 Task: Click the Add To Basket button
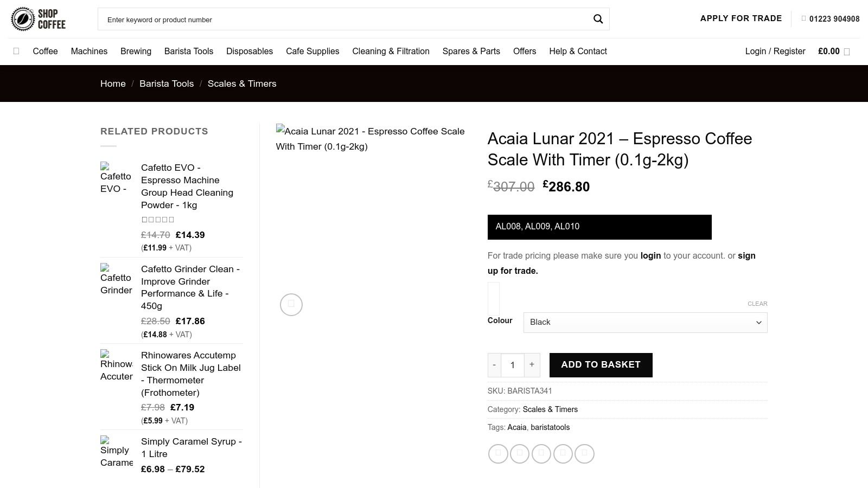pos(601,365)
